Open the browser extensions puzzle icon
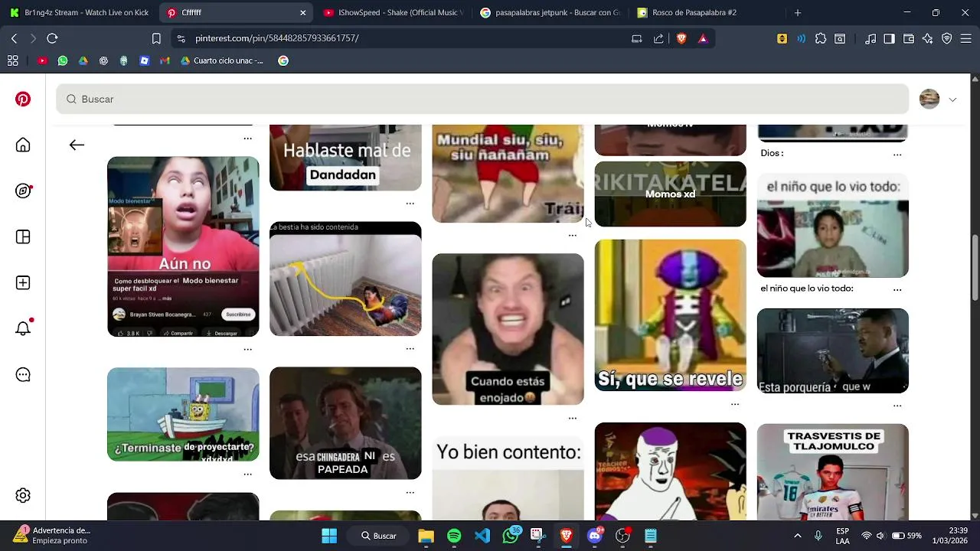 click(x=821, y=38)
